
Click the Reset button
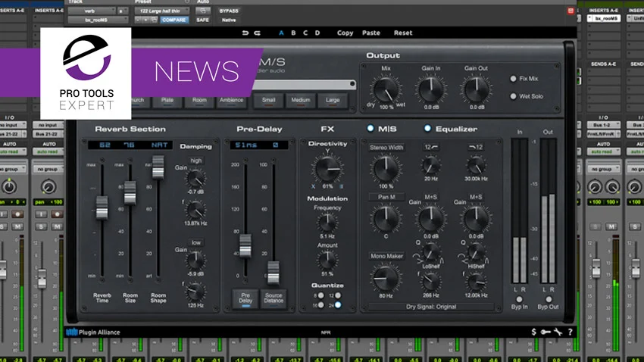click(403, 33)
